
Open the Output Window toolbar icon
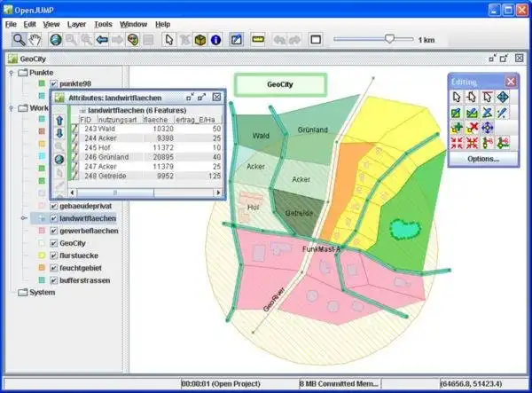point(316,40)
